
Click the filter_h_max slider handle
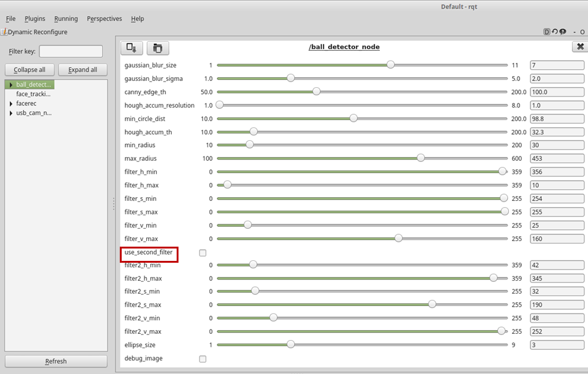227,185
